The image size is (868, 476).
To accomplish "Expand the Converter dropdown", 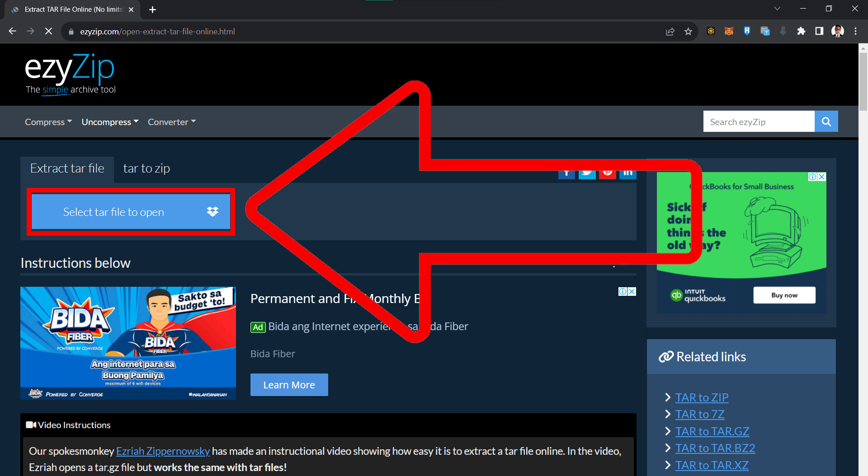I will tap(171, 121).
